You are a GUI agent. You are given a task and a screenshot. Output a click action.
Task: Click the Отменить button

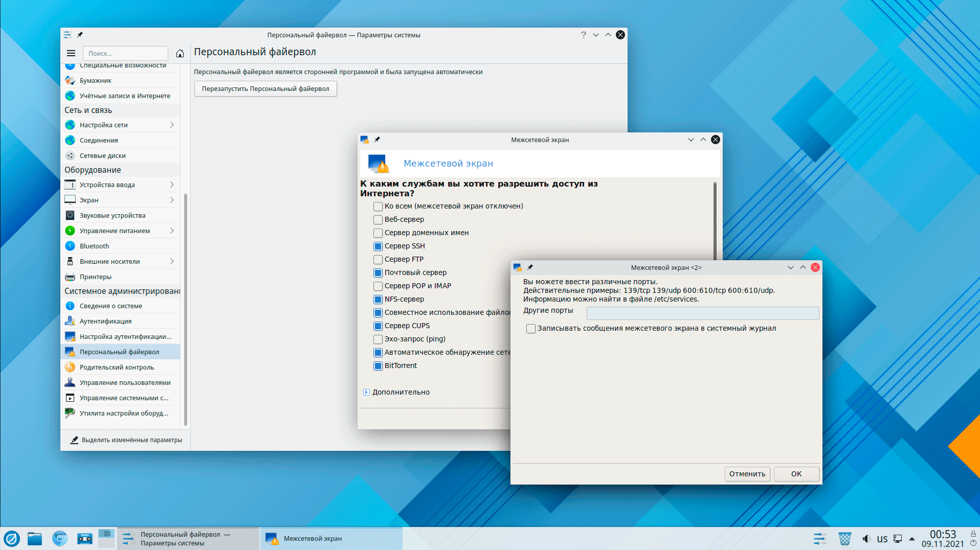(747, 474)
